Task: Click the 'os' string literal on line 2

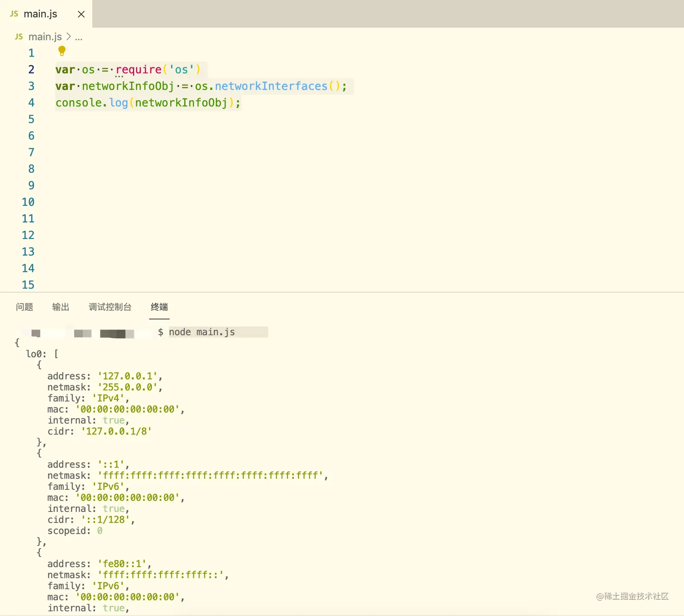Action: (x=181, y=70)
